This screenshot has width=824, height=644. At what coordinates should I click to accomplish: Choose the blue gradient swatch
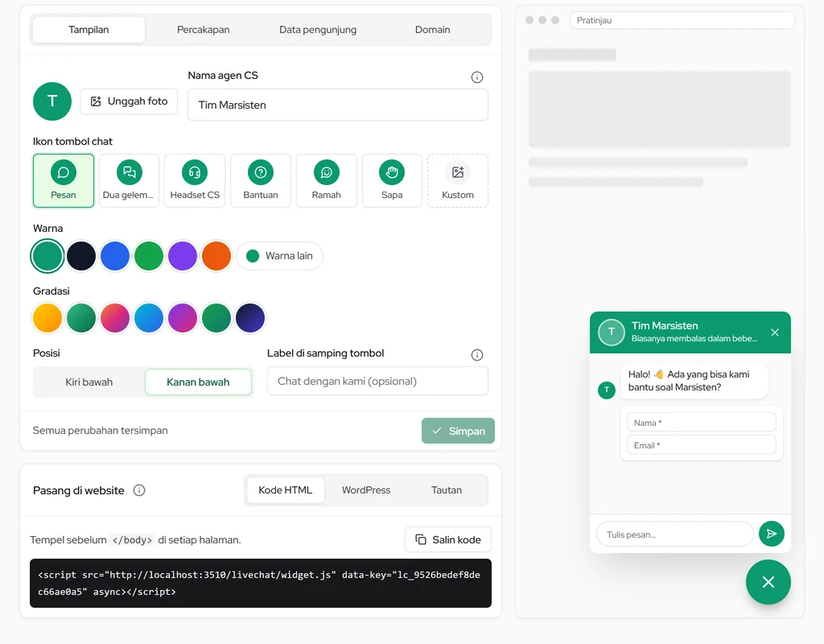pyautogui.click(x=149, y=318)
